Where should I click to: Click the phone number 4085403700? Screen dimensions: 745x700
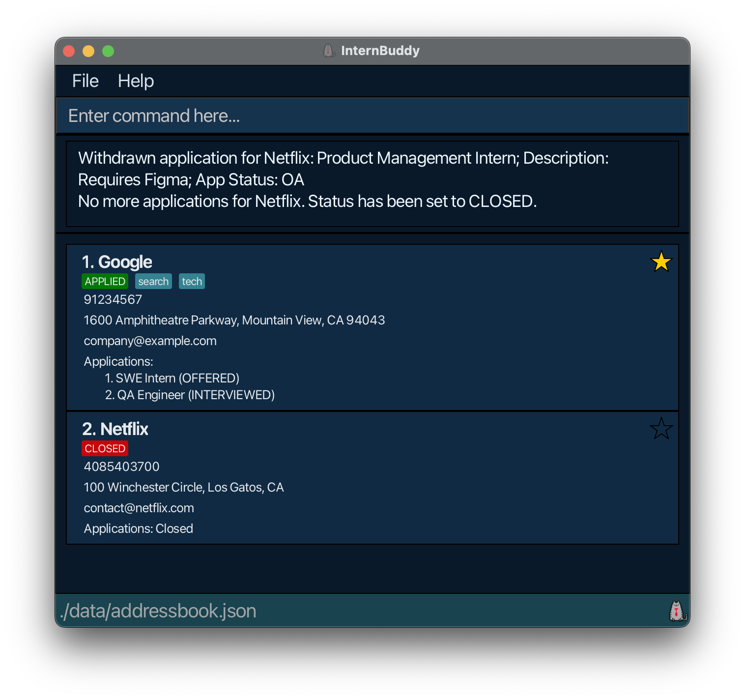click(122, 467)
